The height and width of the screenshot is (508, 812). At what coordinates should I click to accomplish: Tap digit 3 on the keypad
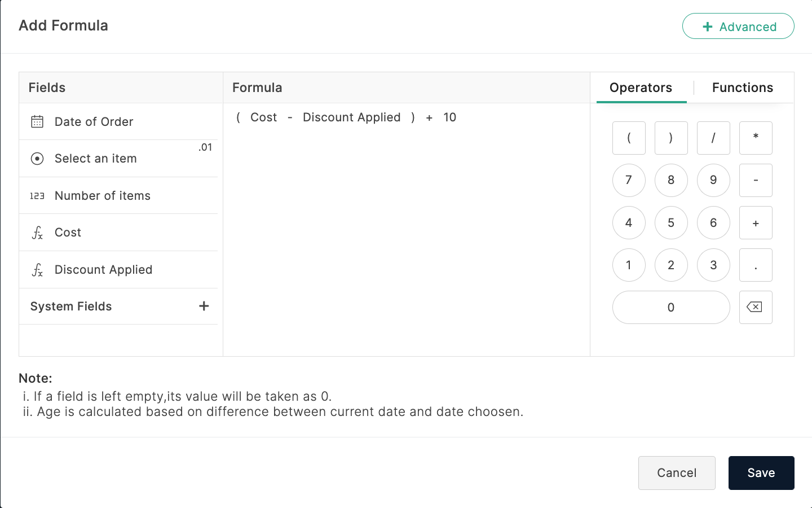point(713,265)
